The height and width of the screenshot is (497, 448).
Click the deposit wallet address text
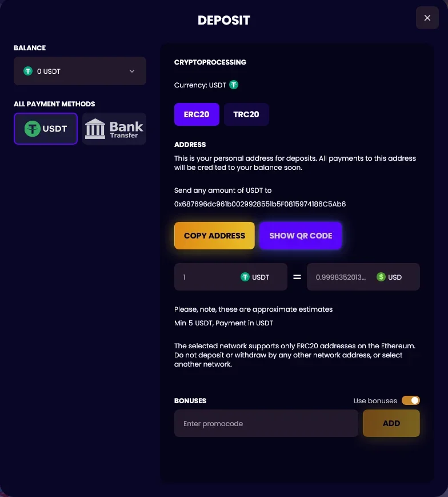click(260, 204)
